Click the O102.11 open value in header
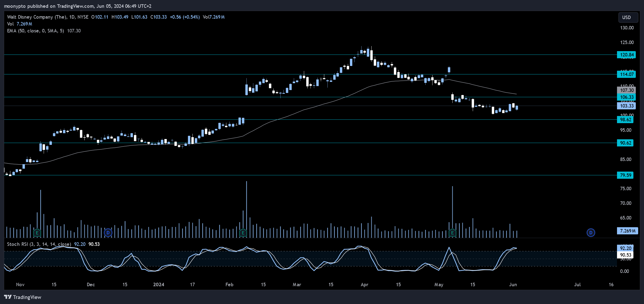Screen dimensions: 644x304 [x=100, y=17]
